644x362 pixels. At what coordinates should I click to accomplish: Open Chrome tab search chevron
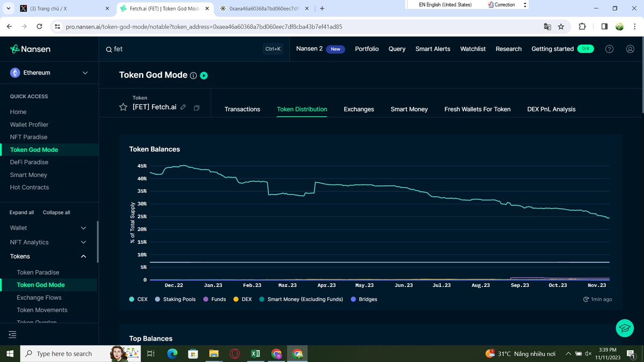point(8,9)
